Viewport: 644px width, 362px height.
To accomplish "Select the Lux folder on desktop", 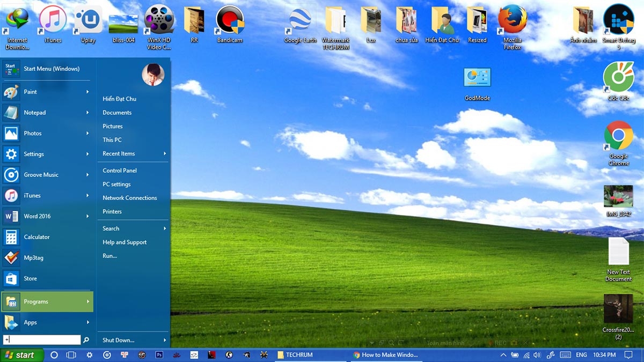I will (x=371, y=24).
